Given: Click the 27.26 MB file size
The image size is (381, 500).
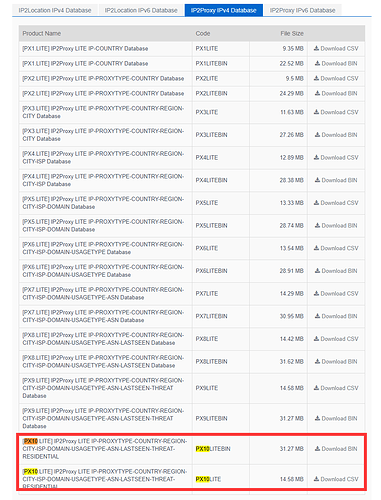Looking at the screenshot, I should (x=292, y=135).
